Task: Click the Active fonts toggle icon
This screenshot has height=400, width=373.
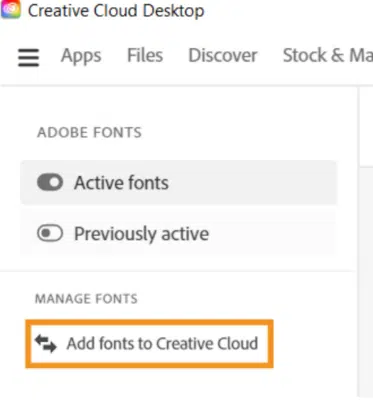Action: click(50, 183)
